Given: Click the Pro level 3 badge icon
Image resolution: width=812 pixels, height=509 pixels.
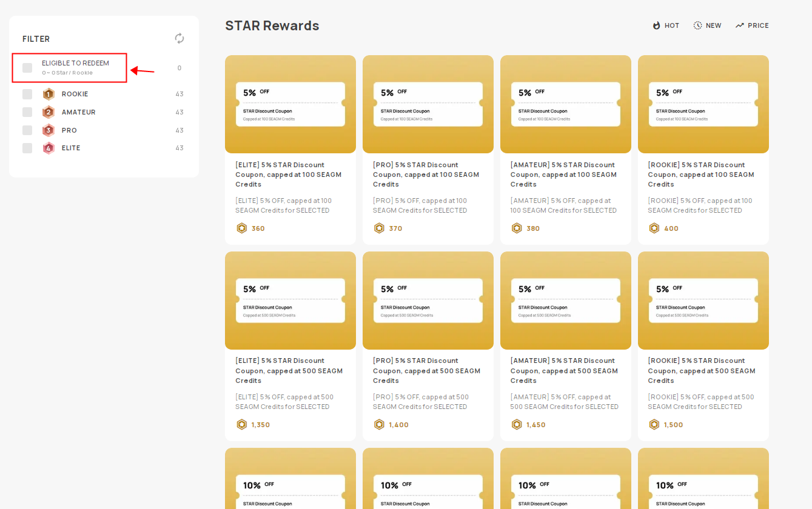Looking at the screenshot, I should coord(49,130).
